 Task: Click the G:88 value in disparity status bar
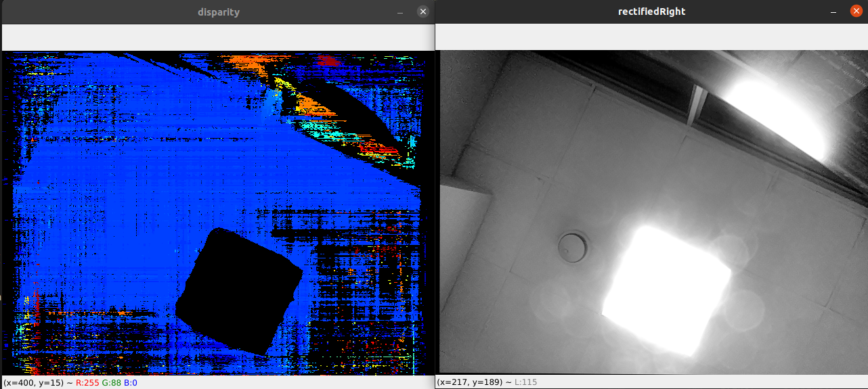pos(112,383)
